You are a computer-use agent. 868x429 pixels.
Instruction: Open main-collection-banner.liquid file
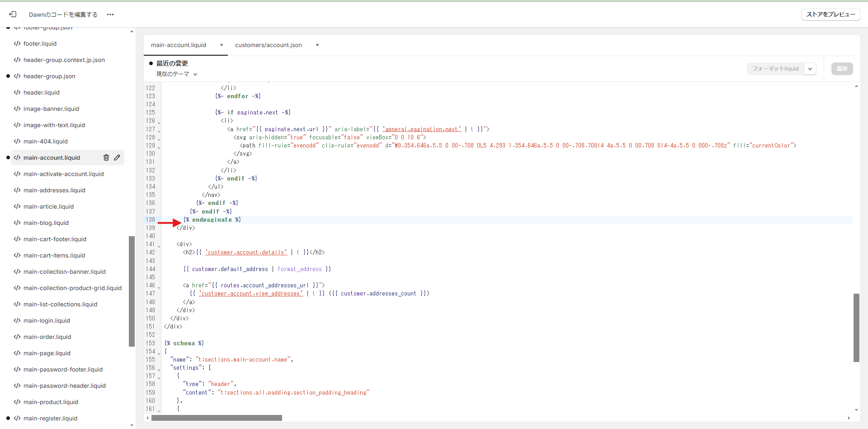[65, 272]
